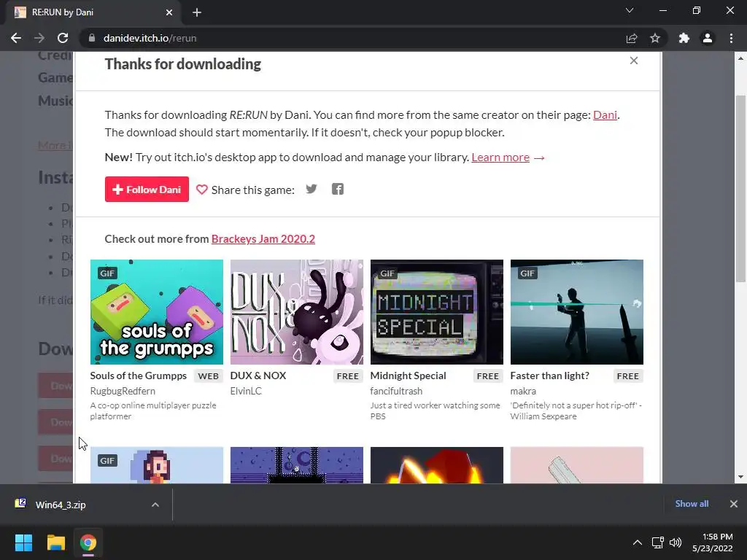This screenshot has height=560, width=747.
Task: Click the FREE tag on Midnight Special
Action: 488,376
